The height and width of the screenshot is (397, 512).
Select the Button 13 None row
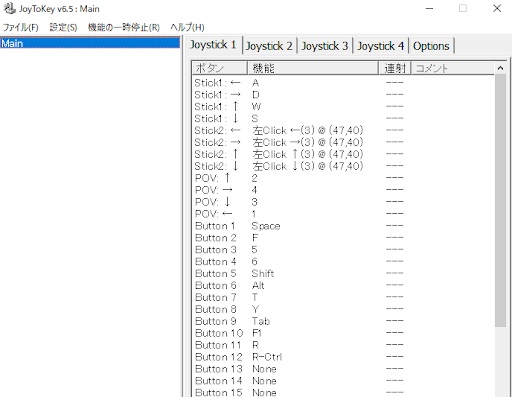click(343, 369)
